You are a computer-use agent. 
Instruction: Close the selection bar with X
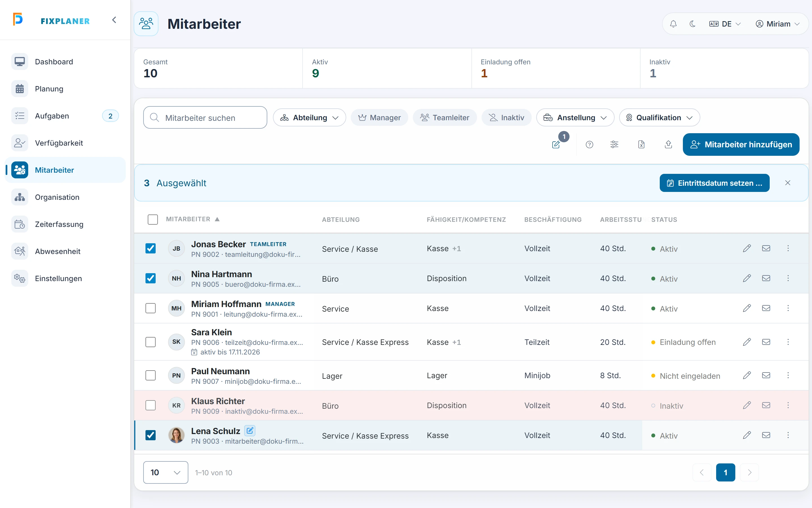pos(788,183)
